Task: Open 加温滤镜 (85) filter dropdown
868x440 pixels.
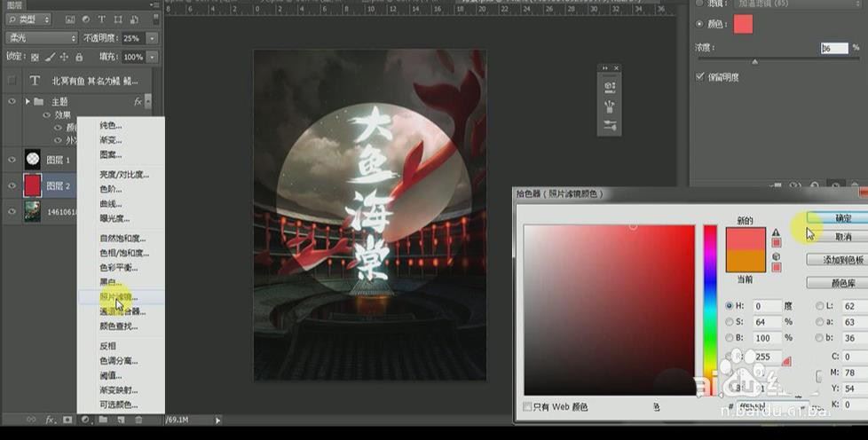Action: click(799, 4)
